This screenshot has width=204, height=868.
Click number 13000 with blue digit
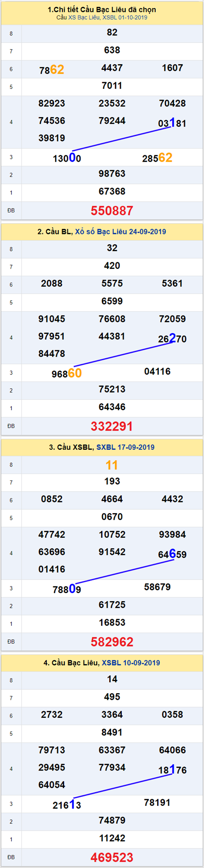pyautogui.click(x=67, y=158)
